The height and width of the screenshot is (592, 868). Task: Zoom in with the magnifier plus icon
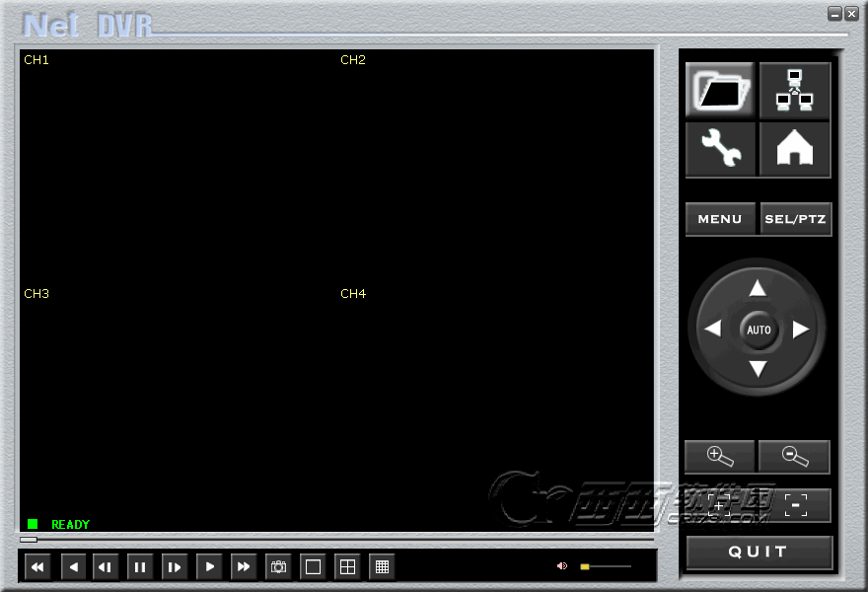coord(720,457)
